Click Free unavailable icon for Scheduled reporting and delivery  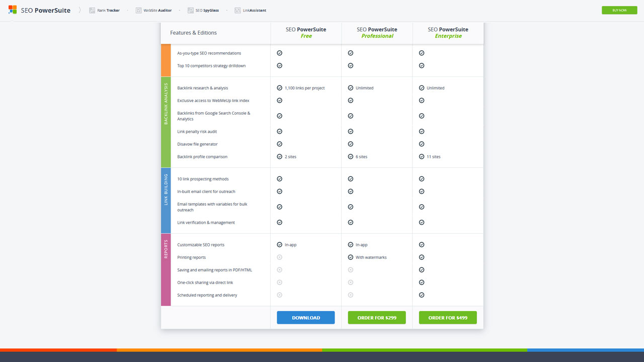tap(280, 295)
